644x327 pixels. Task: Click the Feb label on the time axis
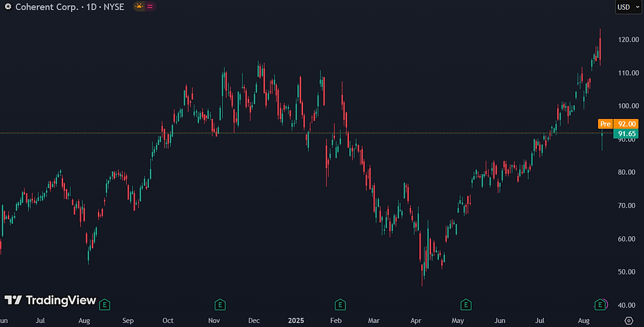tap(336, 320)
